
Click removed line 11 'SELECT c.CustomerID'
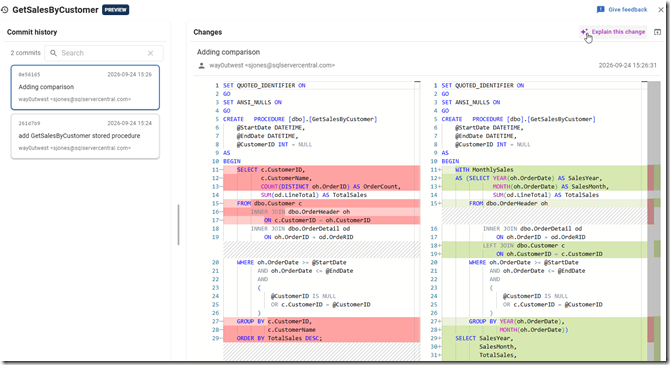tap(321, 170)
